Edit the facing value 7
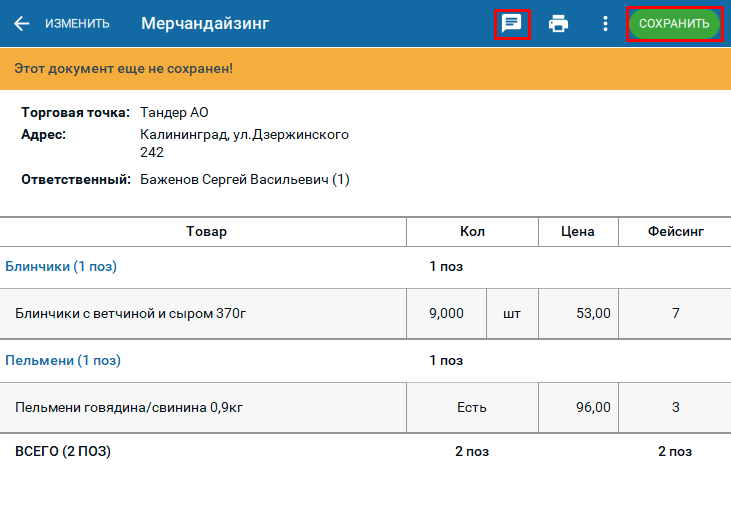Screen dimensions: 731x527 click(675, 313)
